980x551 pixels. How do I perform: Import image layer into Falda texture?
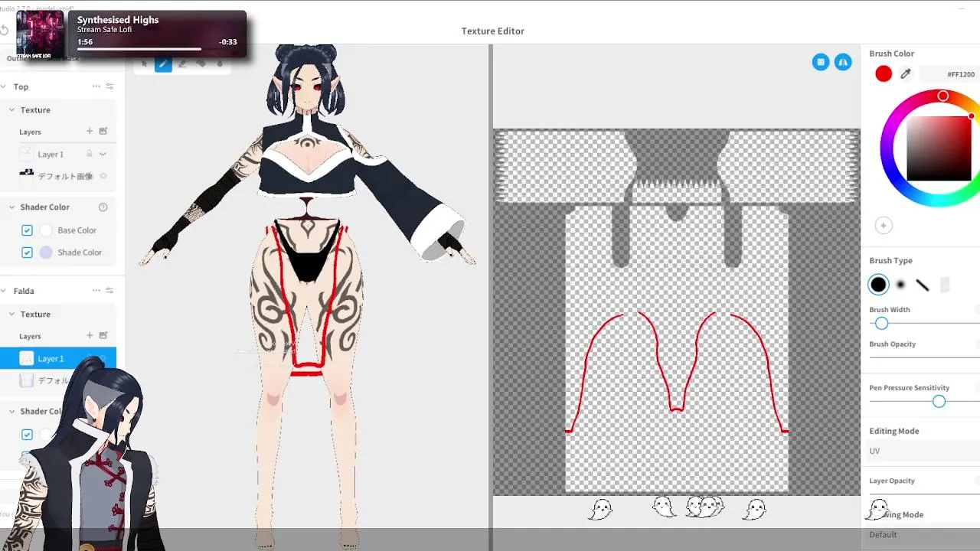click(x=103, y=336)
